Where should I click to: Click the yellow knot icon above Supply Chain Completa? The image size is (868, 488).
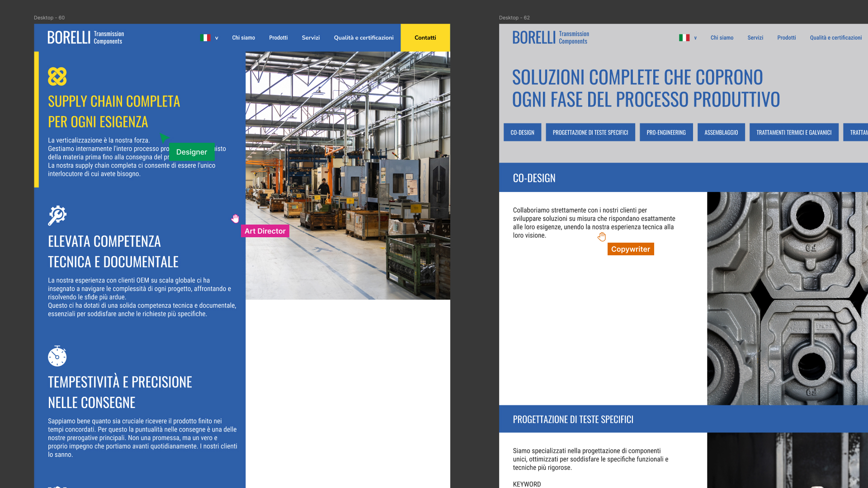(x=57, y=76)
